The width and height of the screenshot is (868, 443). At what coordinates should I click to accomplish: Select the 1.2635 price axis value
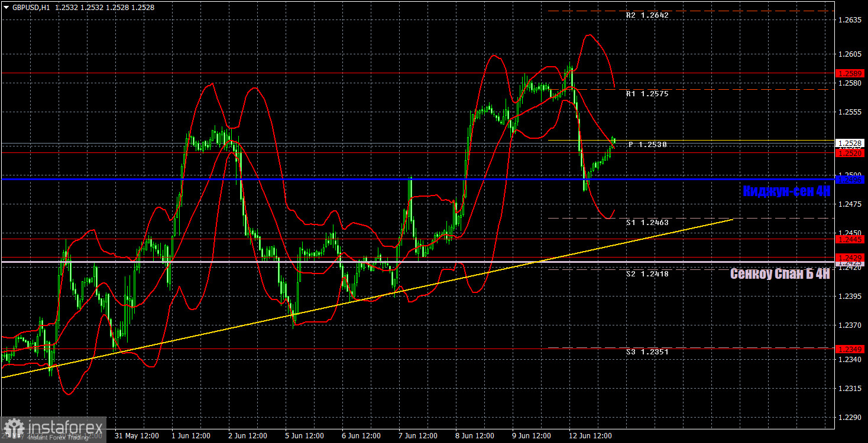[850, 19]
